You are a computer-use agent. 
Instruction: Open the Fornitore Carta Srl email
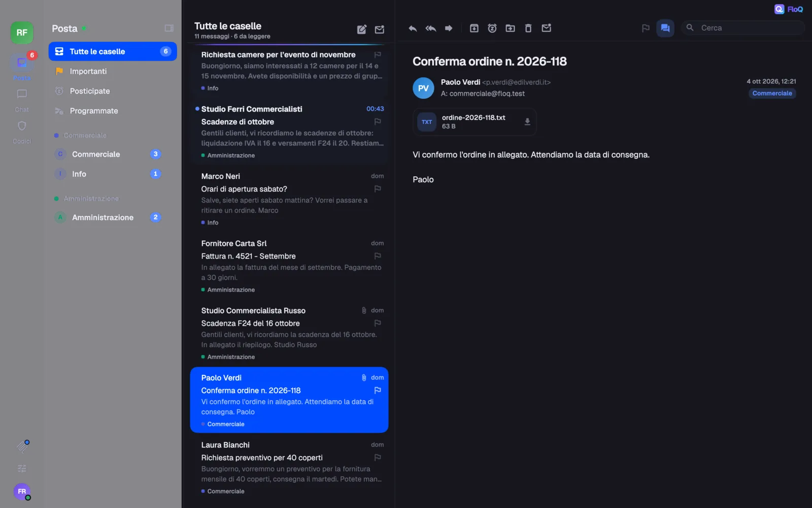[x=289, y=266]
